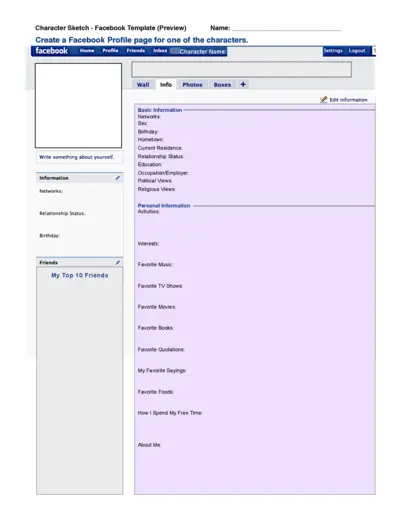The image size is (400, 518).
Task: Switch to the Photos tab
Action: (x=192, y=85)
